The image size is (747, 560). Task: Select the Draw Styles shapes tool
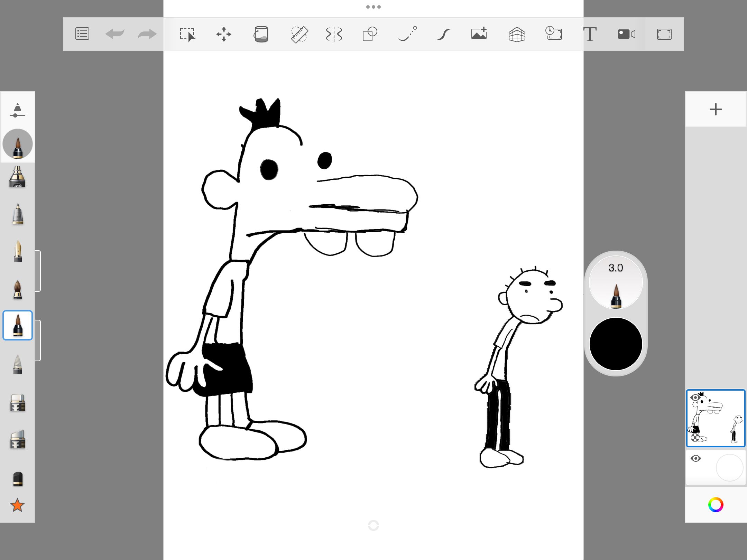point(370,34)
